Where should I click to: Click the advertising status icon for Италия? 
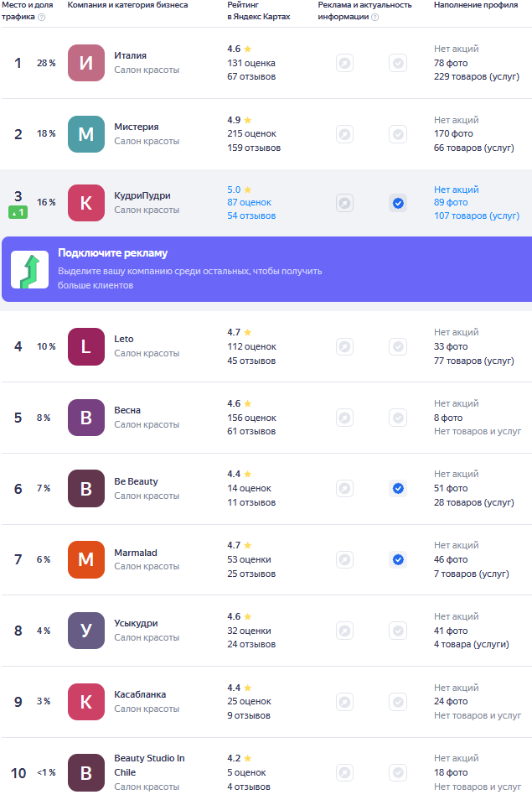(344, 63)
